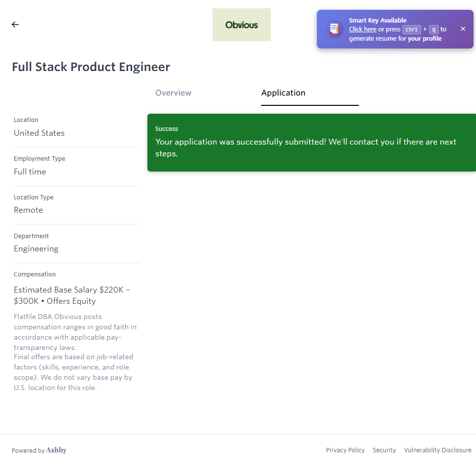Click the back arrow icon
This screenshot has height=467, width=476.
pyautogui.click(x=15, y=25)
